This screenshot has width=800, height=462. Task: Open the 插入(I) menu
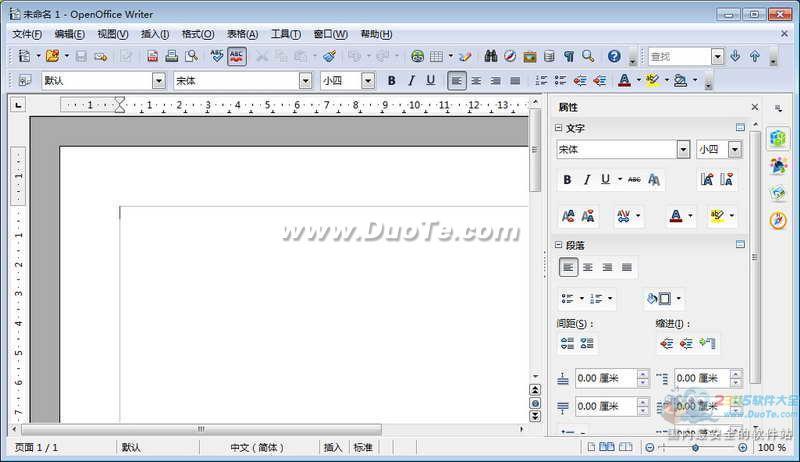(x=155, y=34)
